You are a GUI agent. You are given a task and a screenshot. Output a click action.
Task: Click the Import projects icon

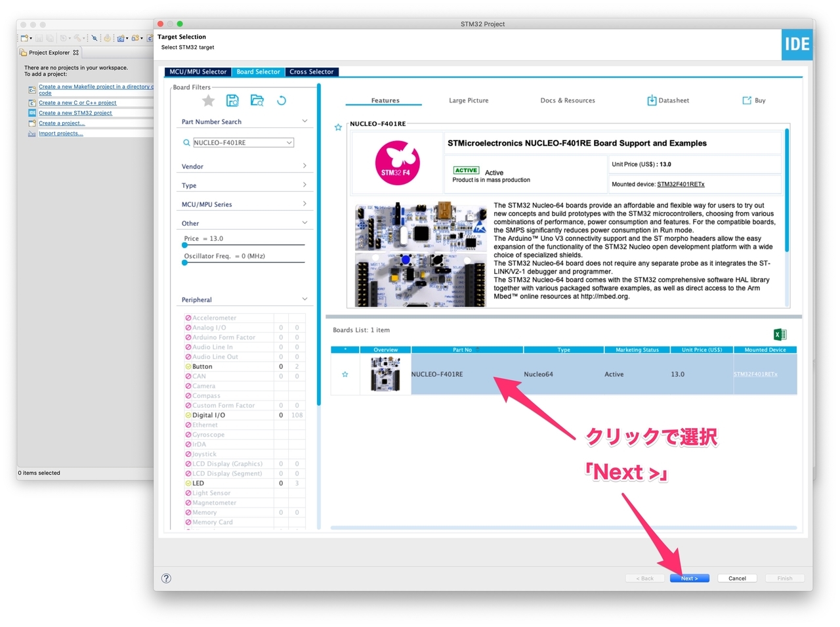(32, 133)
